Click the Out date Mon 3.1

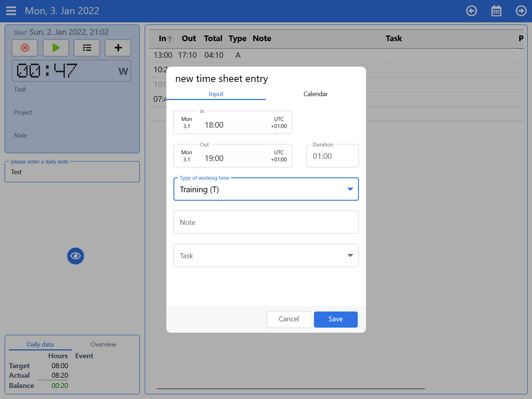(187, 156)
